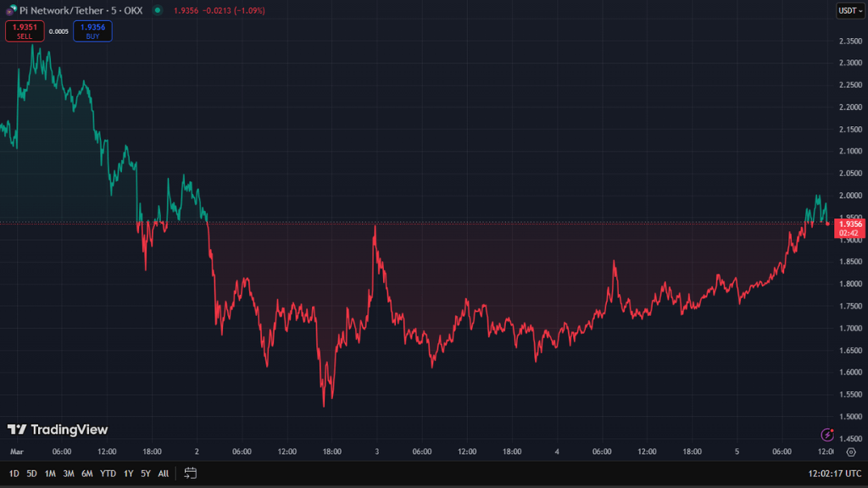
Task: Click the 2.3000 price axis label
Action: (x=850, y=63)
